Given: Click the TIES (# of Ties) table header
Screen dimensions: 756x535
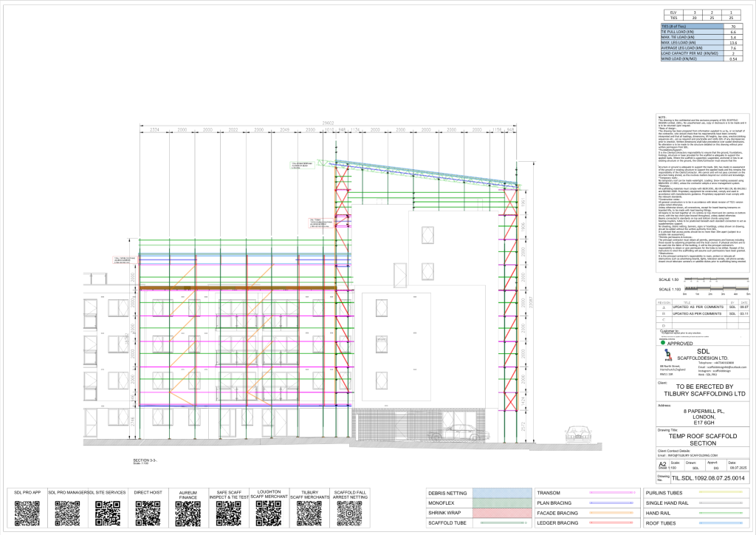Looking at the screenshot, I should coord(693,27).
